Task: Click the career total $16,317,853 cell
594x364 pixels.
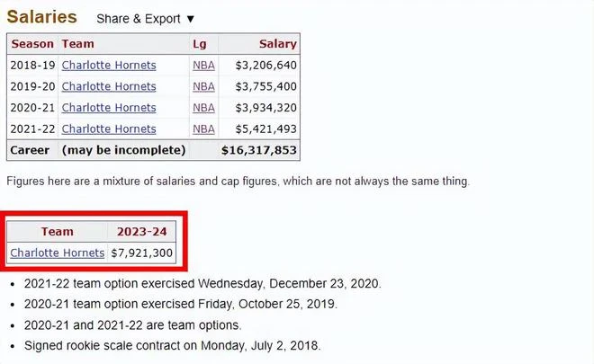Action: (x=258, y=150)
